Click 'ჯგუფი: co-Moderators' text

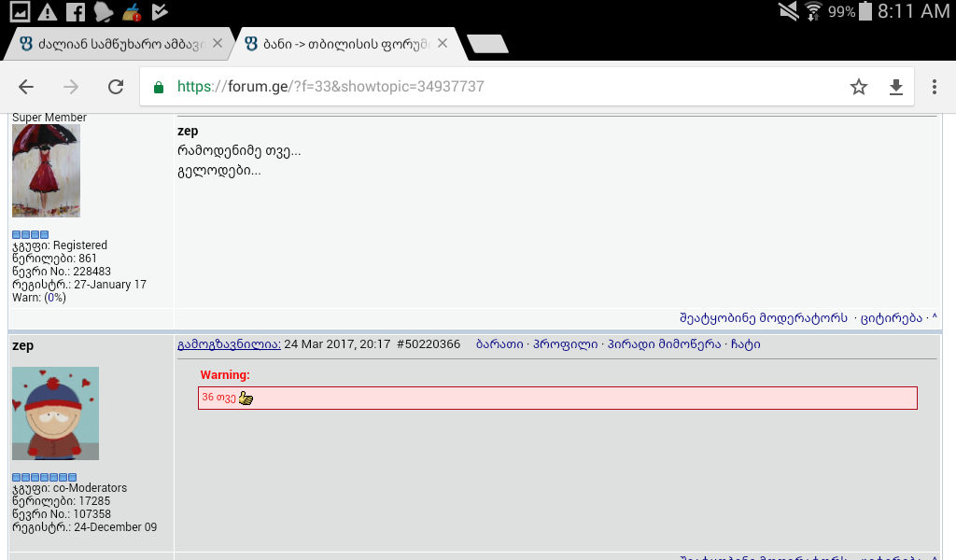coord(69,488)
